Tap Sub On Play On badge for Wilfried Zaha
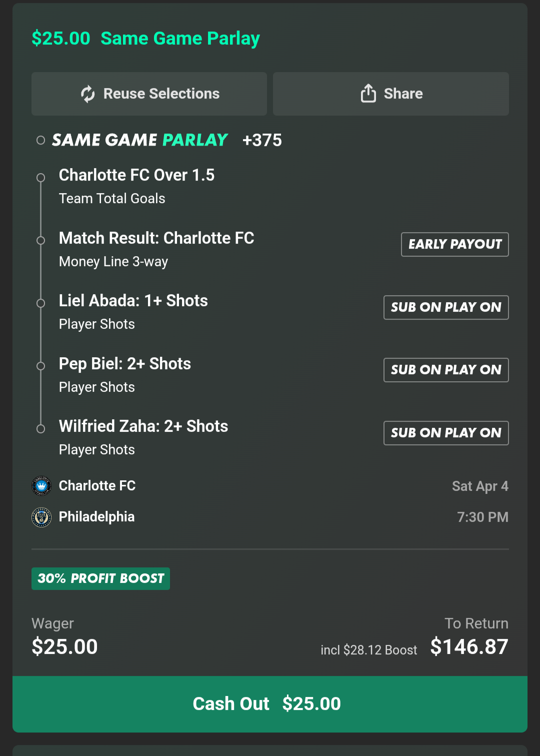This screenshot has width=540, height=756. click(x=446, y=433)
